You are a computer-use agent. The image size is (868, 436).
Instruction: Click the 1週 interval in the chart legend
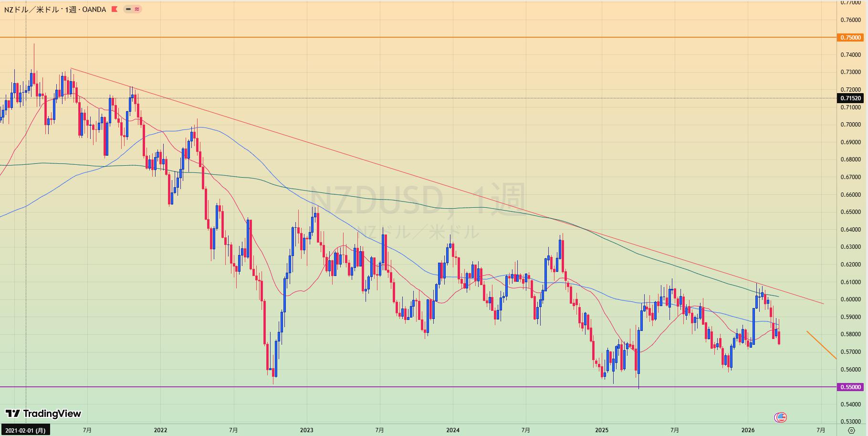tap(70, 9)
